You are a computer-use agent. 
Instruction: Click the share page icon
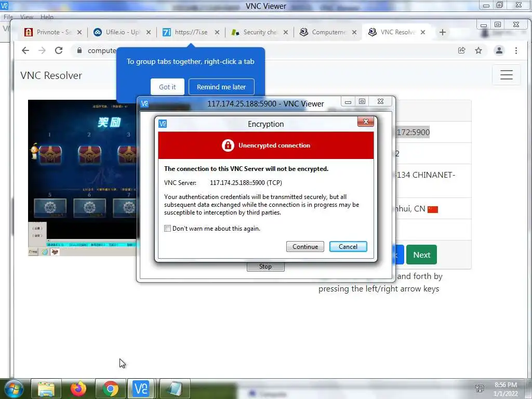(461, 50)
